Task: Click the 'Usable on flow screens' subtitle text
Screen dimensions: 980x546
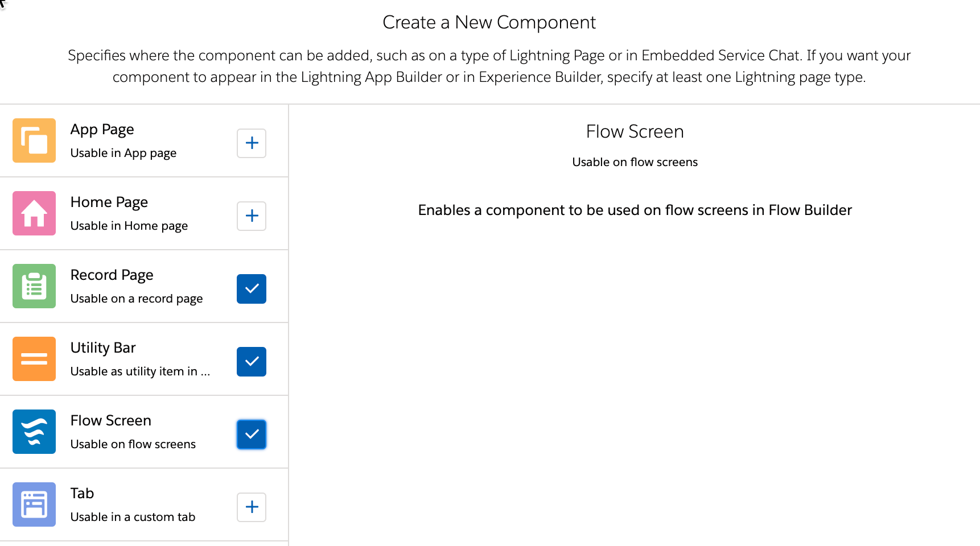Action: (x=635, y=162)
